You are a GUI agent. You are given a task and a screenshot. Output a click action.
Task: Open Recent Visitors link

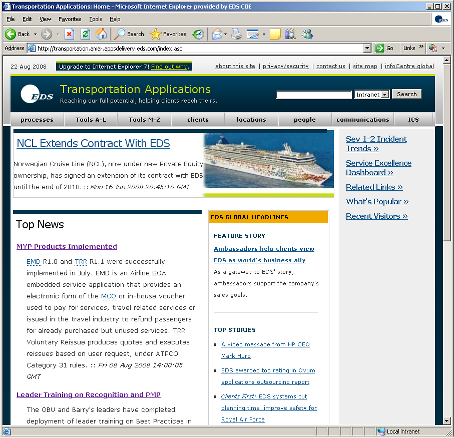pos(377,216)
